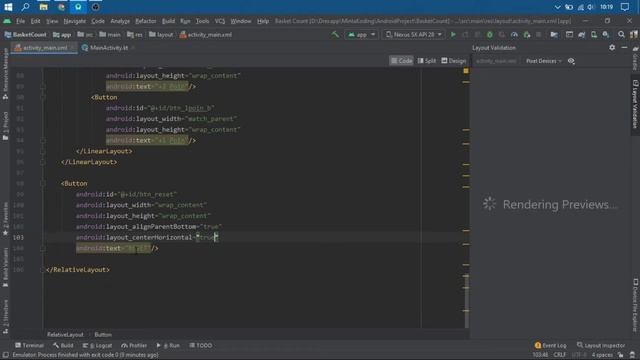Run the app with the green play icon
This screenshot has height=360, width=640.
pyautogui.click(x=453, y=35)
